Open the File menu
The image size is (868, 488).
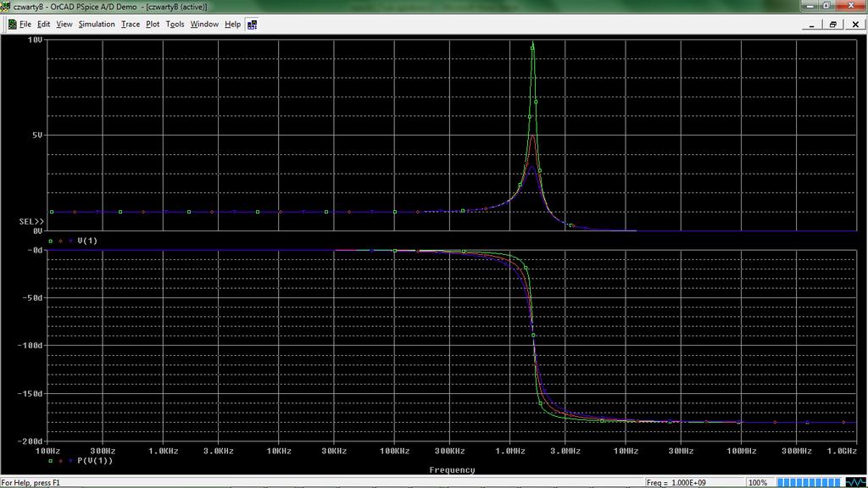25,25
